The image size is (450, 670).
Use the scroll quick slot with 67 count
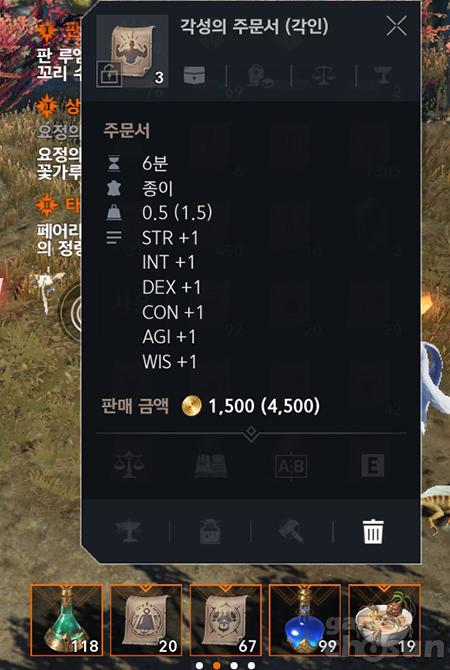coord(226,620)
